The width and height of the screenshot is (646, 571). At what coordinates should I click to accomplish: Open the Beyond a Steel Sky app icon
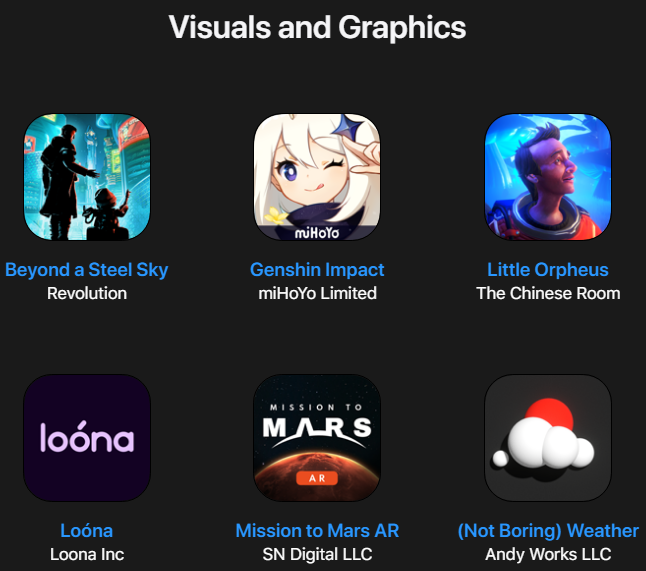tap(87, 177)
